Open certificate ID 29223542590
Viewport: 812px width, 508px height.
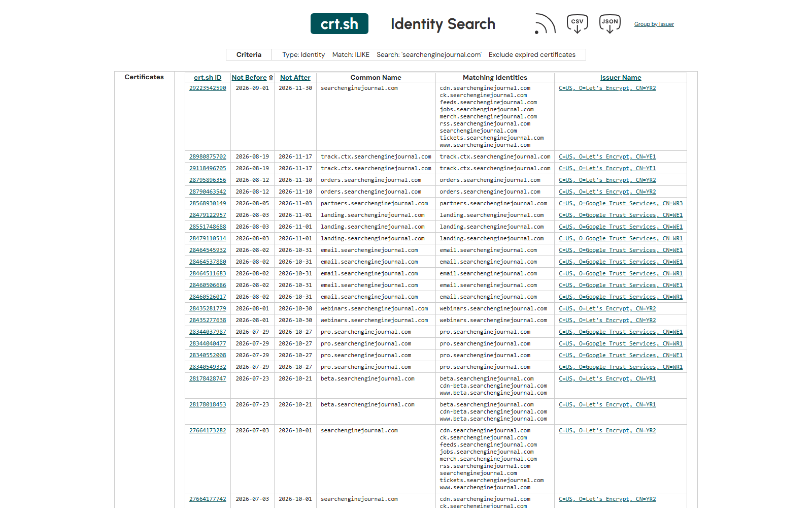coord(208,88)
